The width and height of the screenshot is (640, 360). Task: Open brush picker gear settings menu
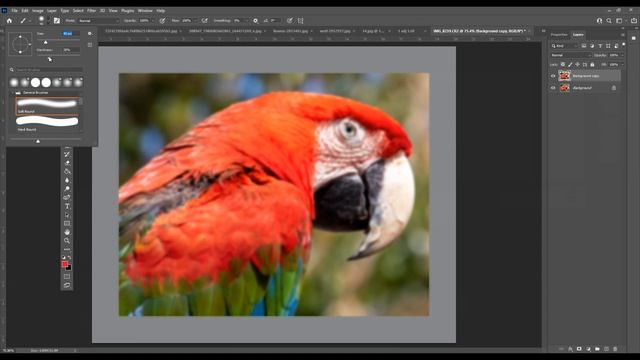pyautogui.click(x=90, y=34)
